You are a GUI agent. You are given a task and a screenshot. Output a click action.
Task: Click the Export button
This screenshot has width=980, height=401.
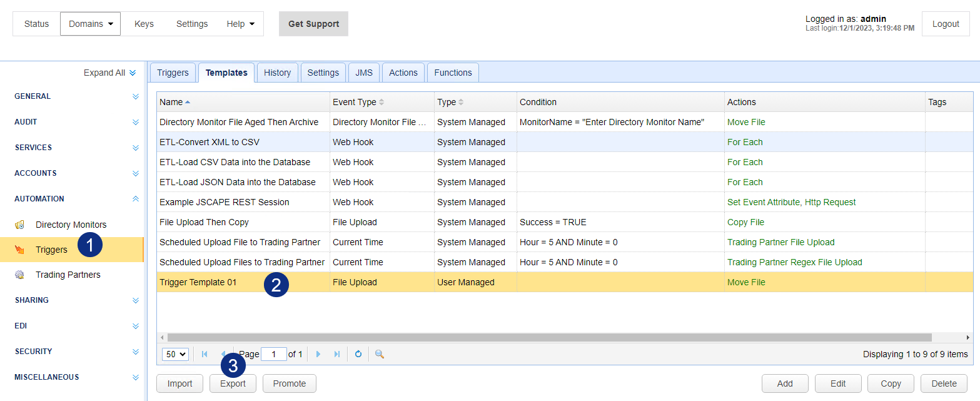coord(233,383)
